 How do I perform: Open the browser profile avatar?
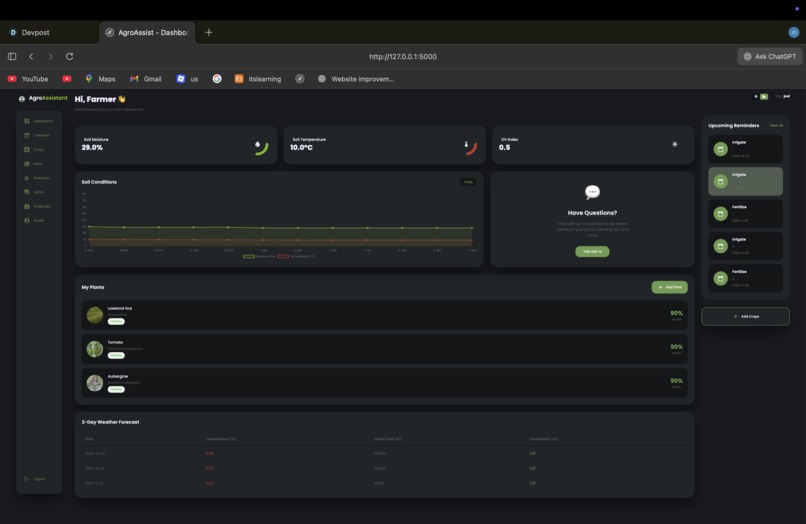click(x=794, y=32)
